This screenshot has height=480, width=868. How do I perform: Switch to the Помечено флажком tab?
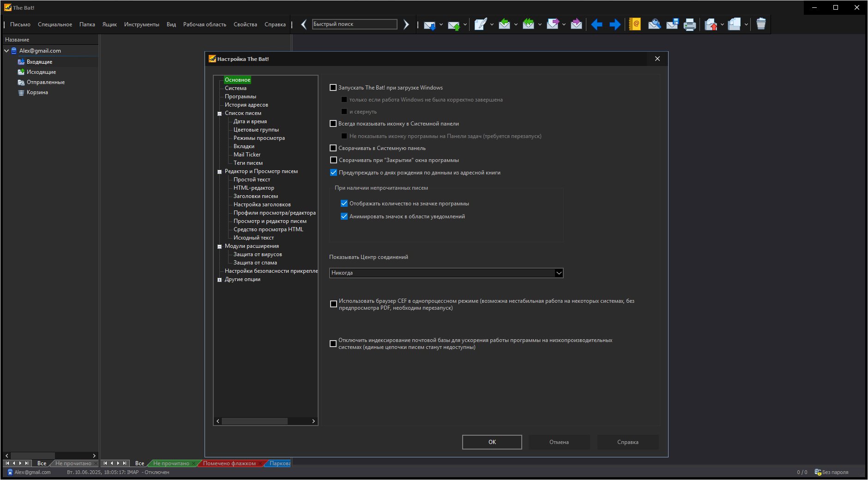(x=229, y=463)
